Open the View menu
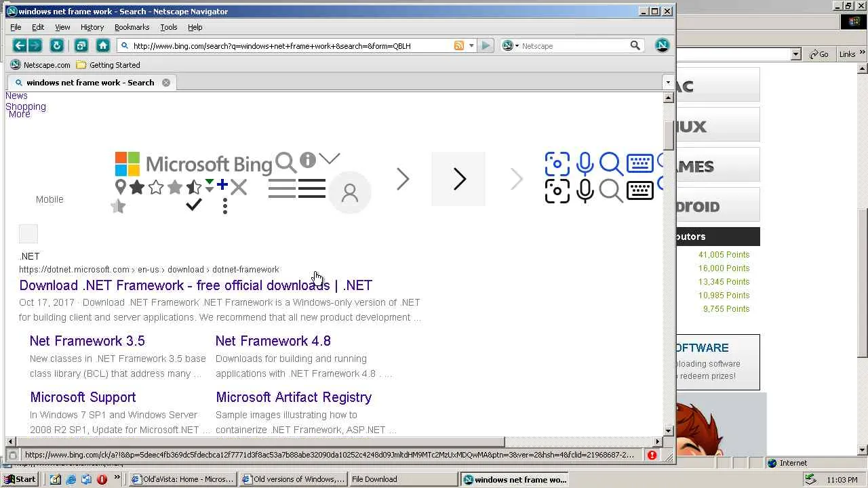868x488 pixels. [62, 27]
